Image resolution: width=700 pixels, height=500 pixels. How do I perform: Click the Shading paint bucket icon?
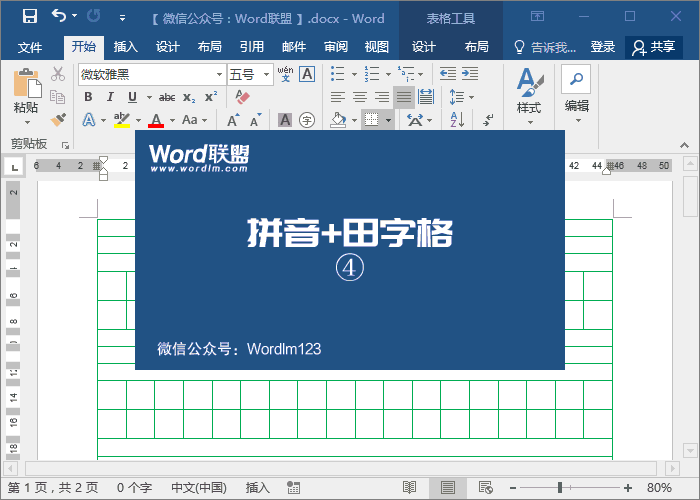tap(338, 120)
